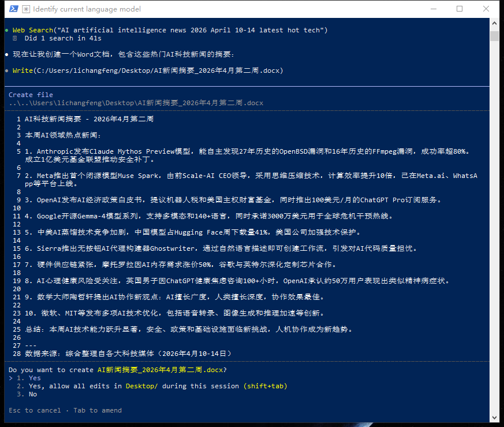This screenshot has width=504, height=427.
Task: Click line 5 about Anthropic Claude Mythos Preview
Action: (x=248, y=155)
